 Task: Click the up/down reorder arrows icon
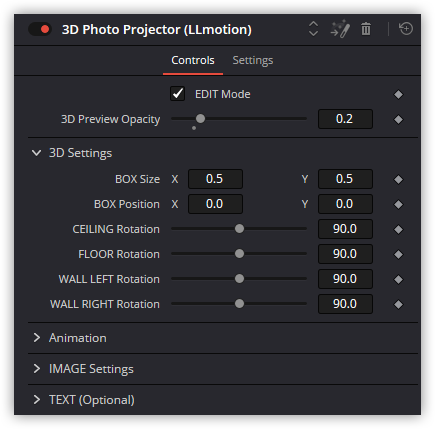[313, 29]
